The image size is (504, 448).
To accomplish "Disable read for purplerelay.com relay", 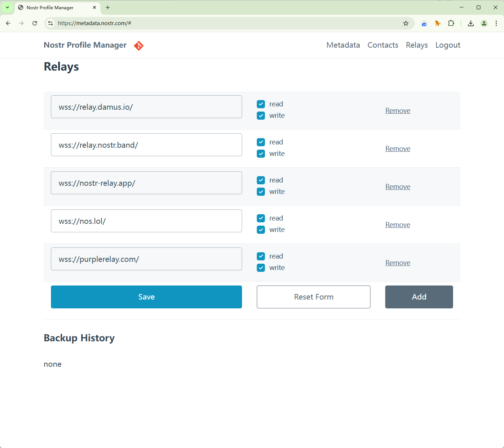I will 261,256.
